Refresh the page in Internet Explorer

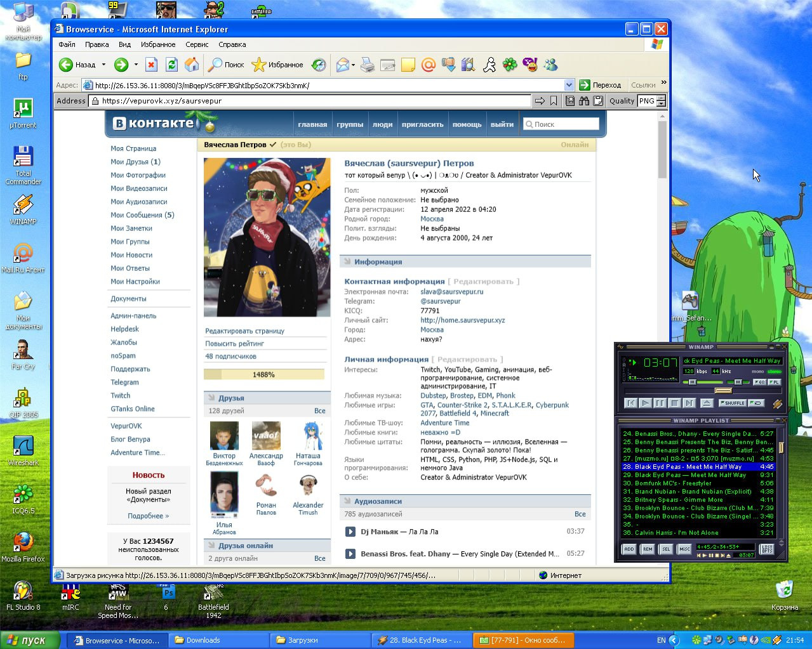click(171, 65)
